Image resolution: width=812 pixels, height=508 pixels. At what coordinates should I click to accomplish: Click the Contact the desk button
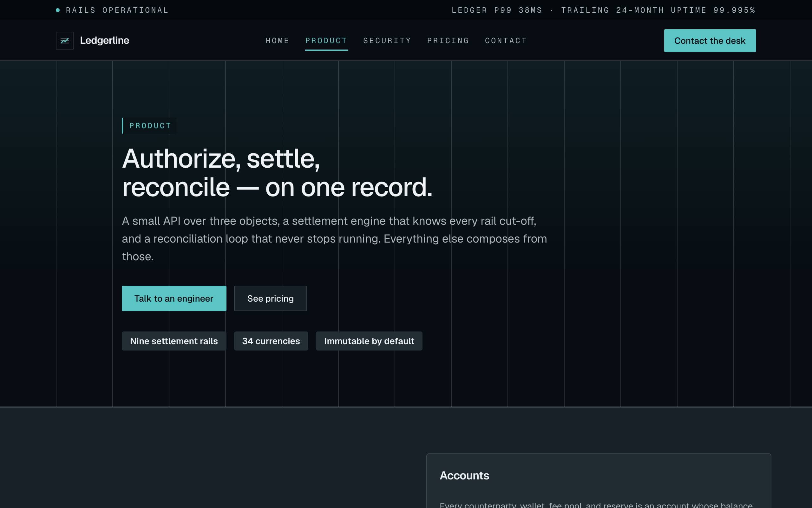(710, 41)
